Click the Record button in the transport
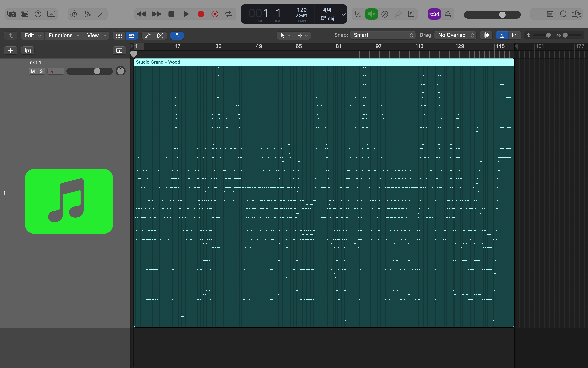 tap(201, 14)
